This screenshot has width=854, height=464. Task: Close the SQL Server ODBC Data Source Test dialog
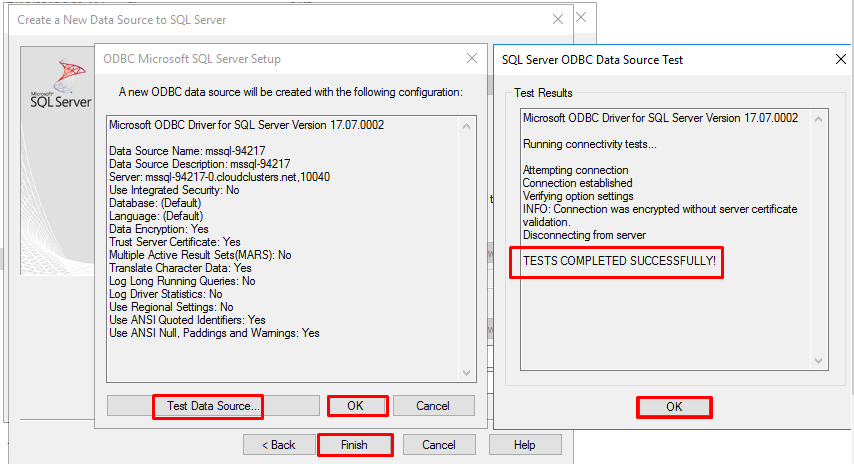coord(840,59)
